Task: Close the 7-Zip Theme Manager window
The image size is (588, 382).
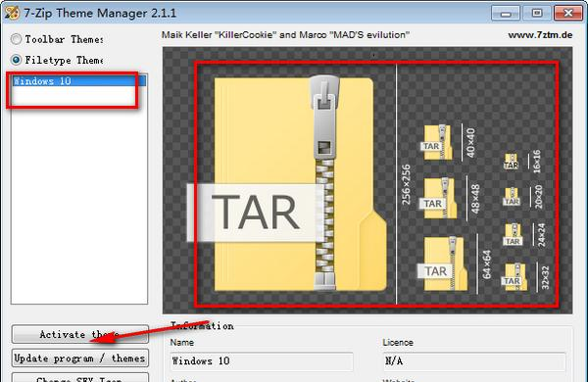Action: tap(568, 14)
